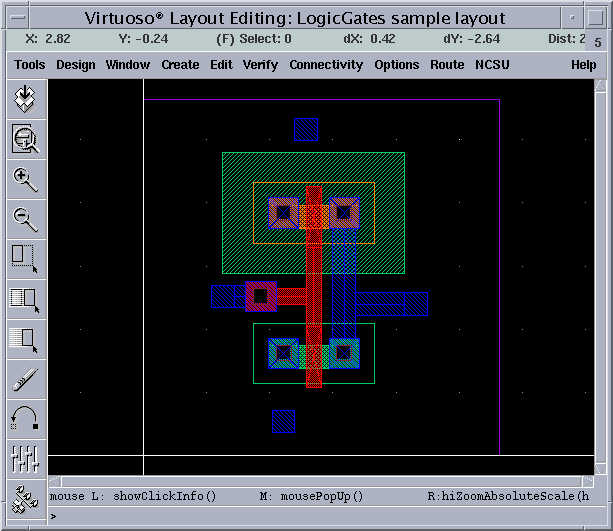Image resolution: width=613 pixels, height=531 pixels.
Task: Open the NCSU menu
Action: click(492, 65)
